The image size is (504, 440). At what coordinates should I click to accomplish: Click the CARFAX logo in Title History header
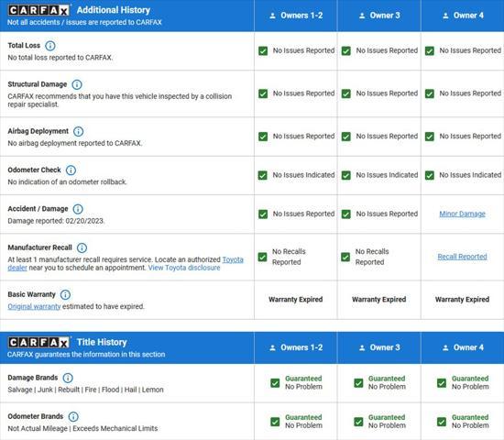point(38,343)
